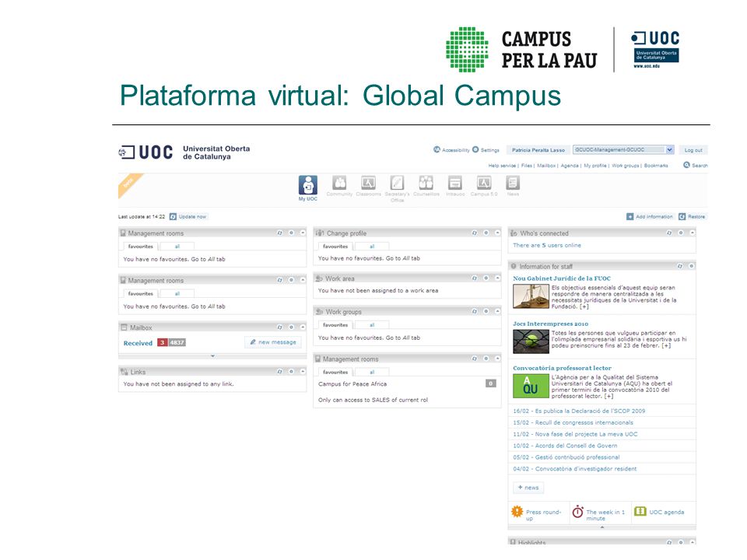The image size is (747, 560).
Task: Open the News navigation icon
Action: coord(513,183)
